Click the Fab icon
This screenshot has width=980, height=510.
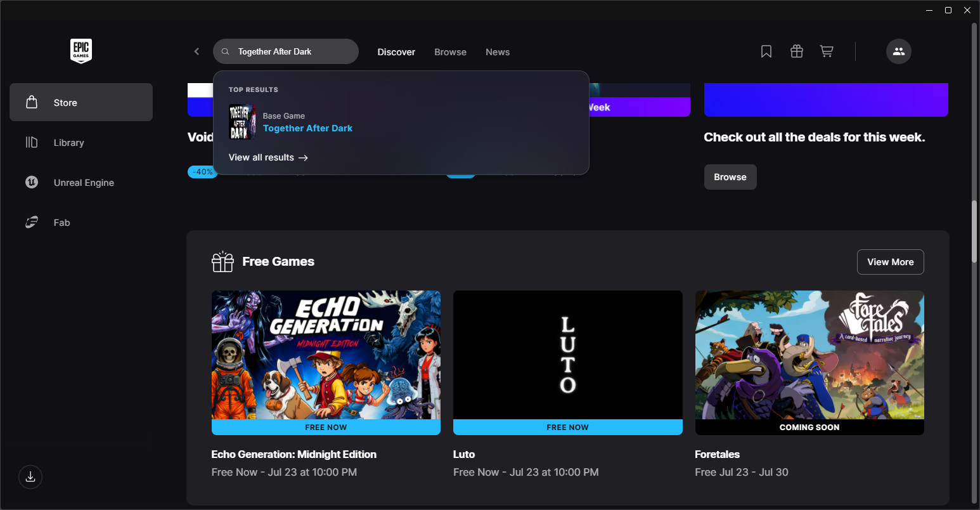[32, 222]
